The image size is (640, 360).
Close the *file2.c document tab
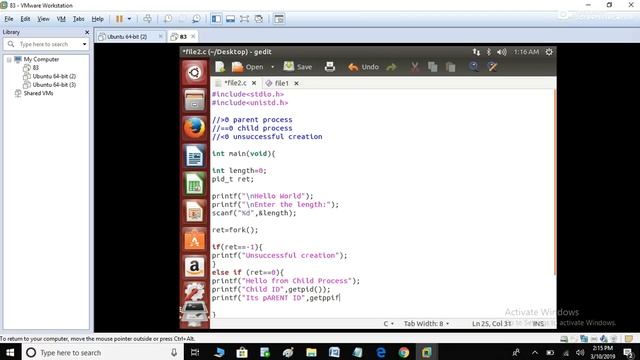pyautogui.click(x=254, y=83)
